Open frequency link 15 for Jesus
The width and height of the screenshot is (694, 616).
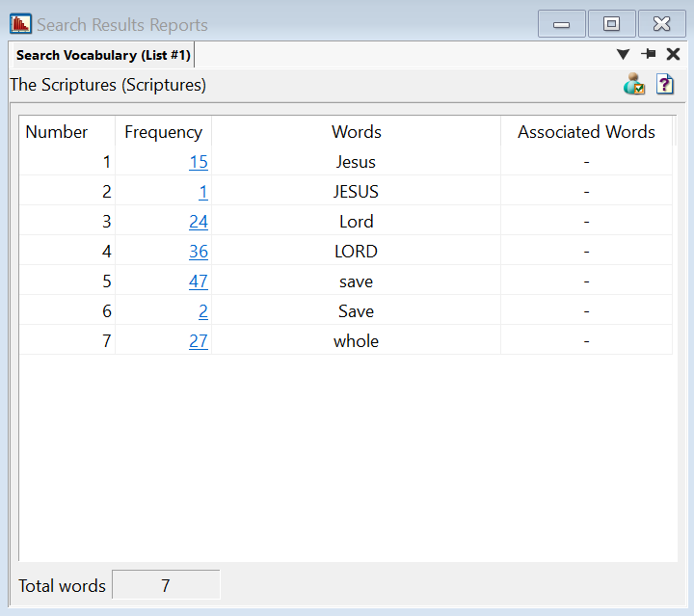tap(199, 162)
